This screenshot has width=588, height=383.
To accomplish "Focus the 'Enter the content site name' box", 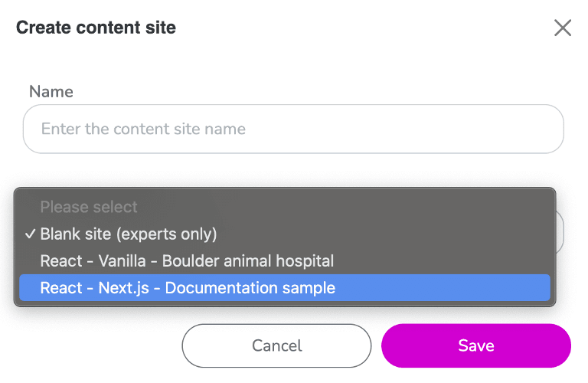I will tap(293, 129).
